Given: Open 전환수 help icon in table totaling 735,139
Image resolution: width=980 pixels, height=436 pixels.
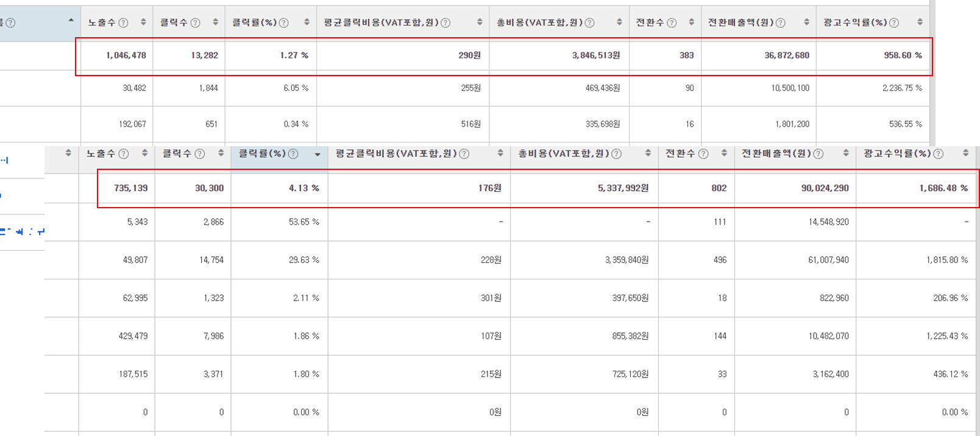Looking at the screenshot, I should 703,153.
